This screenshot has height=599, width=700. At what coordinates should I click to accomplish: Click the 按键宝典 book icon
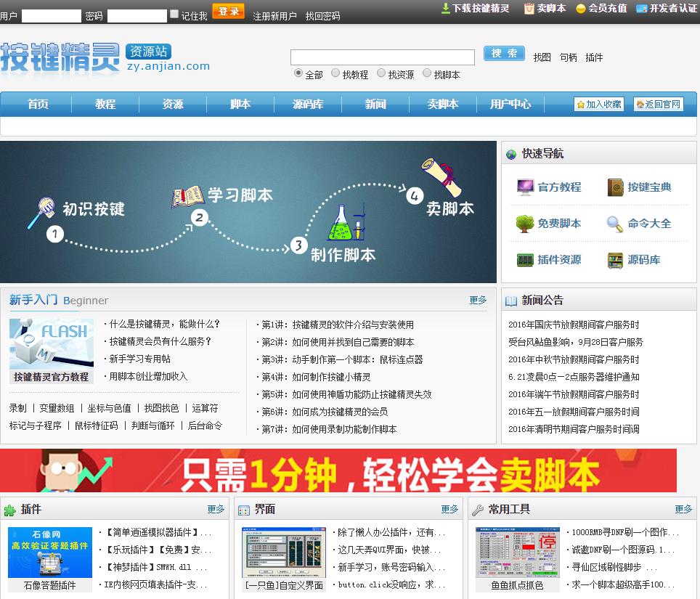615,187
